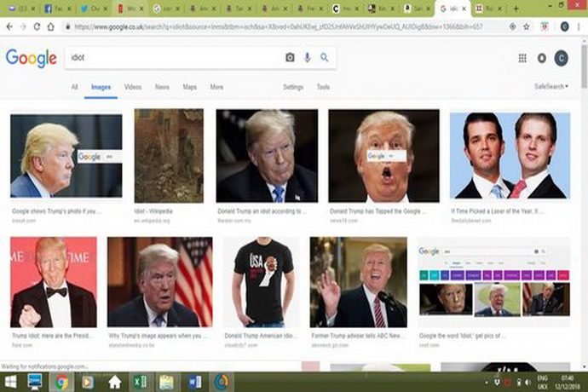Open the More search categories menu
588x392 pixels.
click(216, 87)
